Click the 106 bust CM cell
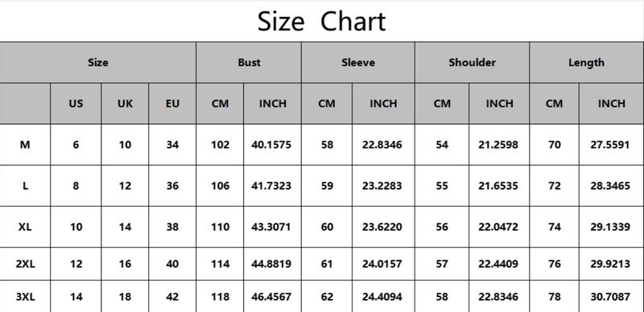 (x=220, y=186)
